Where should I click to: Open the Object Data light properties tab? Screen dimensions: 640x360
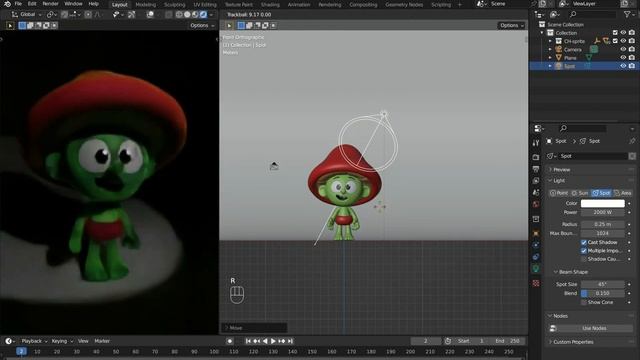click(536, 269)
